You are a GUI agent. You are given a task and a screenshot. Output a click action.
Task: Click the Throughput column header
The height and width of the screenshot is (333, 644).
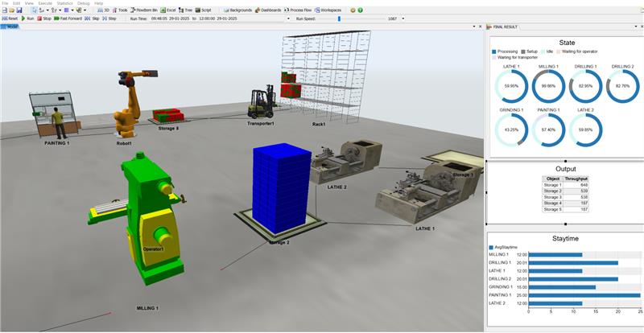tap(576, 179)
